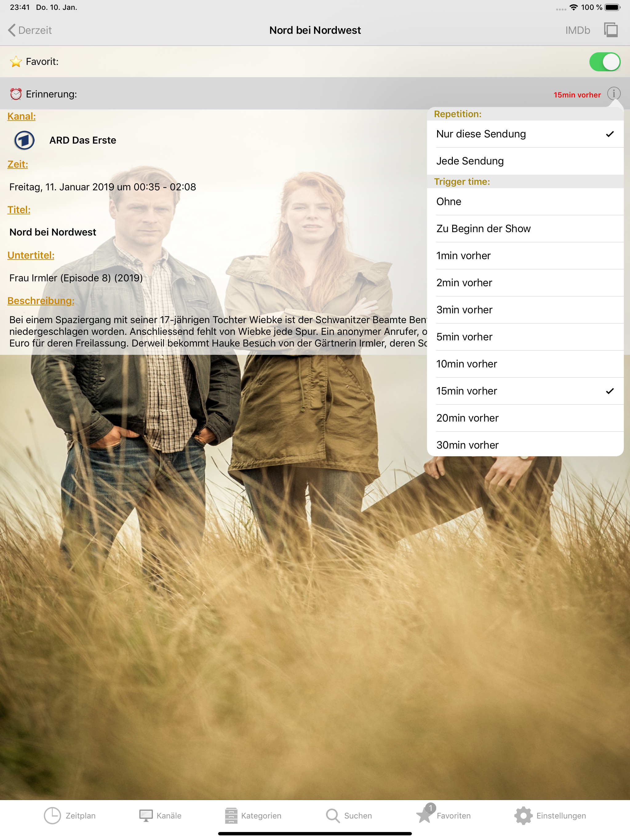Pick the checked '15min vorher' option

(525, 391)
